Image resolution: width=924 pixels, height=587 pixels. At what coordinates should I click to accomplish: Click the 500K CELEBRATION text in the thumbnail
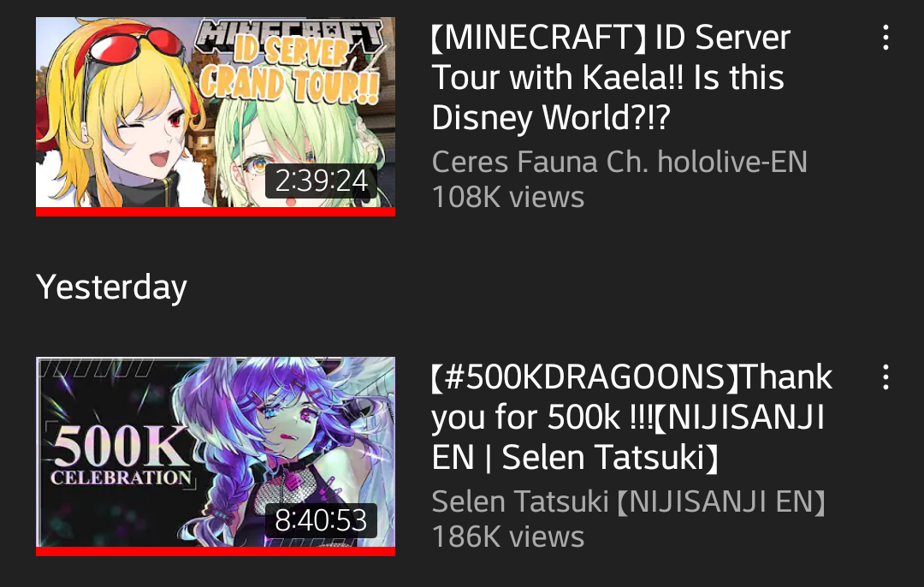[121, 455]
